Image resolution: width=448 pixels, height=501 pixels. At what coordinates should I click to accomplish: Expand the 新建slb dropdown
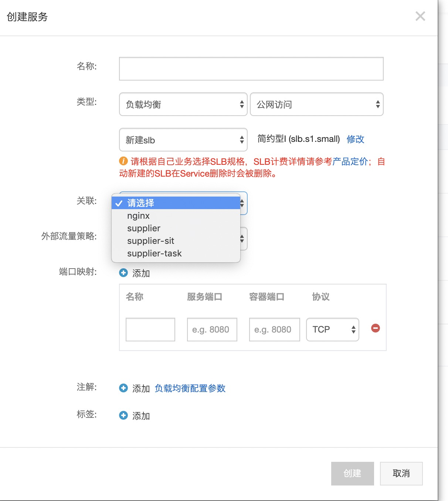click(x=183, y=140)
